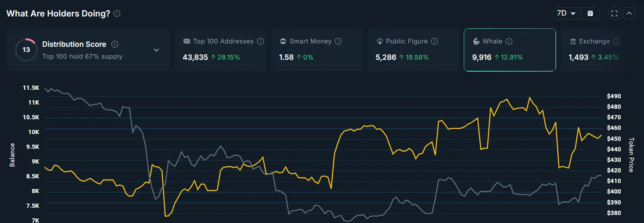Click the 'Top 100 hold 67% supply' text
Viewport: 644px width, 223px height.
[82, 56]
